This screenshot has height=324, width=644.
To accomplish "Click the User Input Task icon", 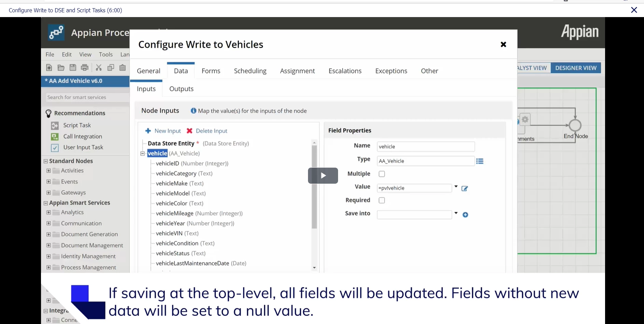I will click(x=55, y=148).
